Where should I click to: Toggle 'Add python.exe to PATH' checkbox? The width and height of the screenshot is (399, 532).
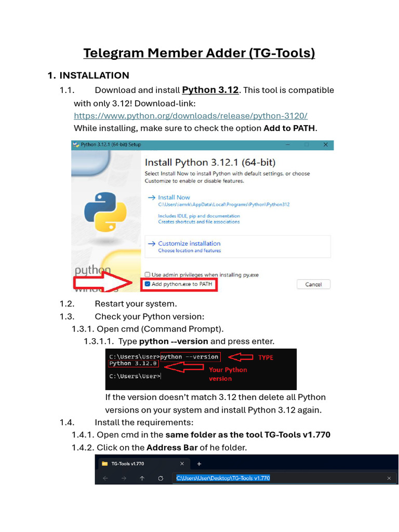[147, 284]
